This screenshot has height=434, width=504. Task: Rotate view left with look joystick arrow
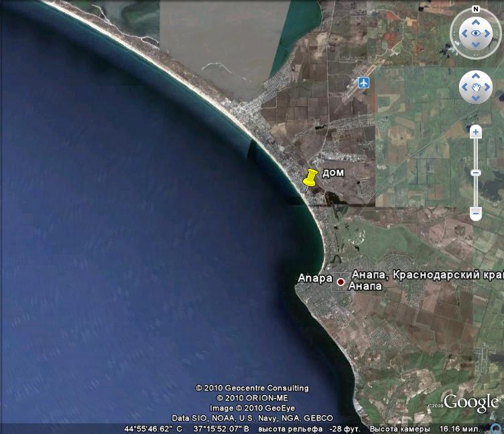pos(462,33)
